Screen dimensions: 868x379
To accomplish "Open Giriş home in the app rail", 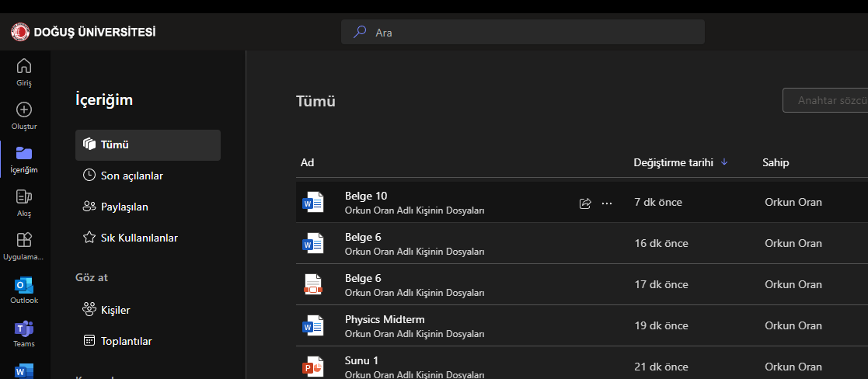I will coord(24,72).
